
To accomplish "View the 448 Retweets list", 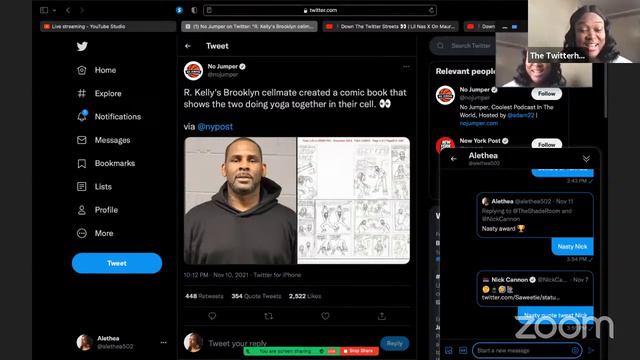I will [x=204, y=296].
